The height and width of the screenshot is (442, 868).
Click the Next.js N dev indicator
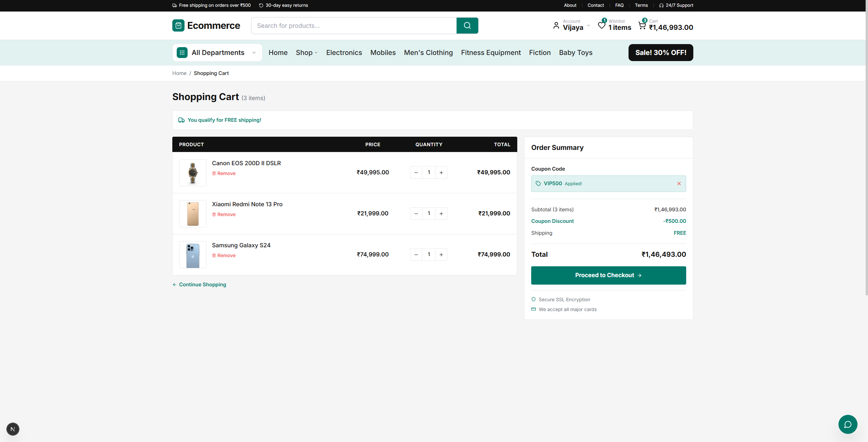(x=13, y=429)
